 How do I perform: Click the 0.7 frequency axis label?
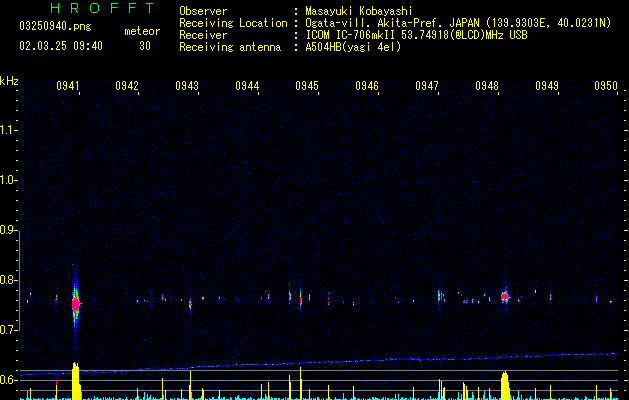8,330
